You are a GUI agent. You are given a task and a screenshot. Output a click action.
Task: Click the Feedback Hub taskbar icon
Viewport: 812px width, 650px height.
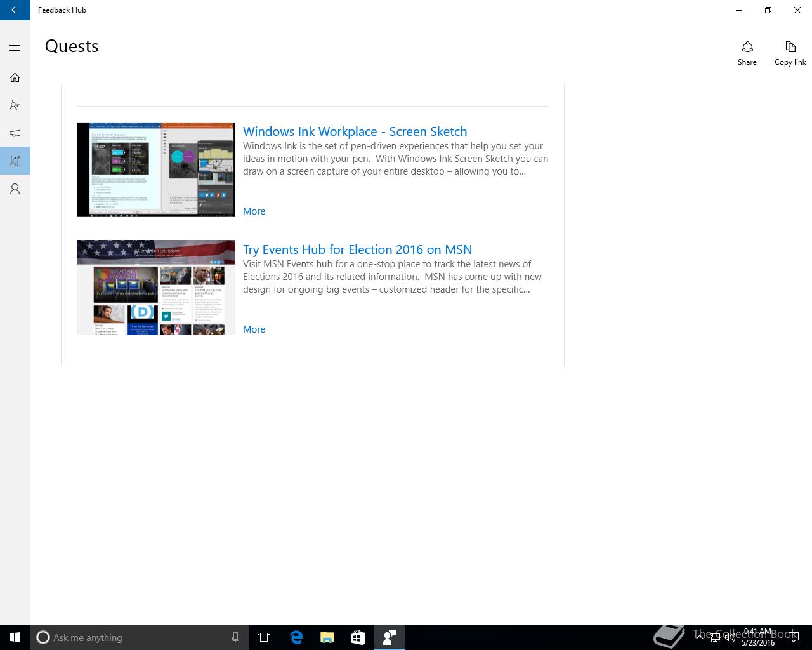pos(390,637)
